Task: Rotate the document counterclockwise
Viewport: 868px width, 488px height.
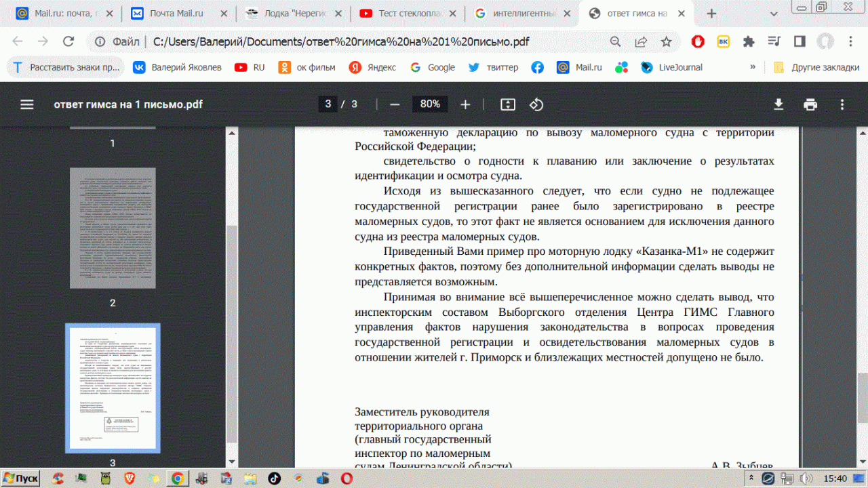Action: (x=536, y=104)
